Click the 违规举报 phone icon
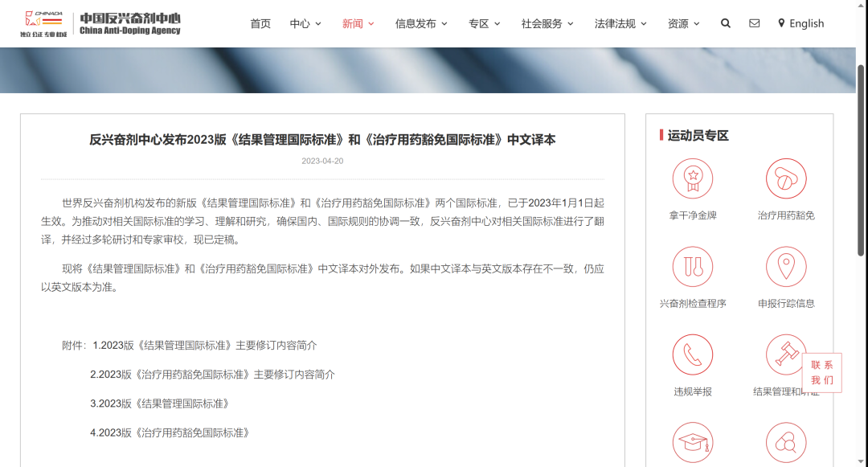Screen dimensions: 868x467 click(x=692, y=354)
